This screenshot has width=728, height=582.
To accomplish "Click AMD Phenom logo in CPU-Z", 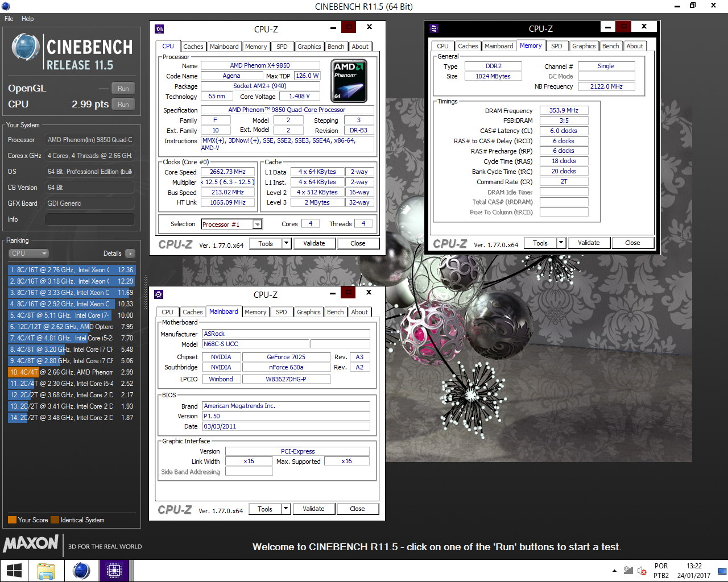I will [349, 81].
